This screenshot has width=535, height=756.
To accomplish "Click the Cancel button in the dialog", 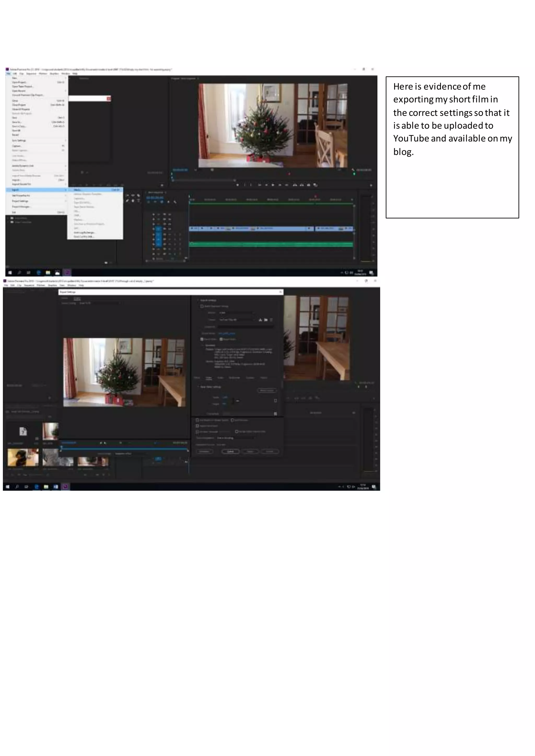I will pos(270,451).
